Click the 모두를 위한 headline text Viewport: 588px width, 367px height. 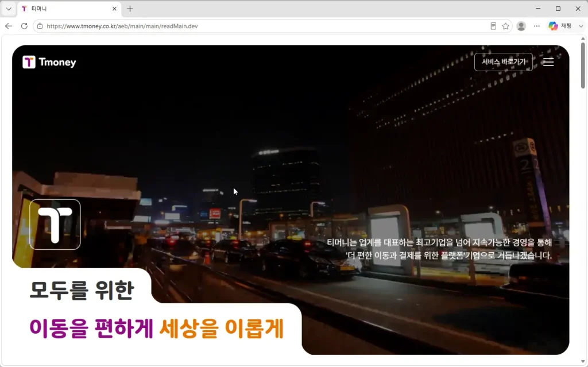tap(82, 290)
